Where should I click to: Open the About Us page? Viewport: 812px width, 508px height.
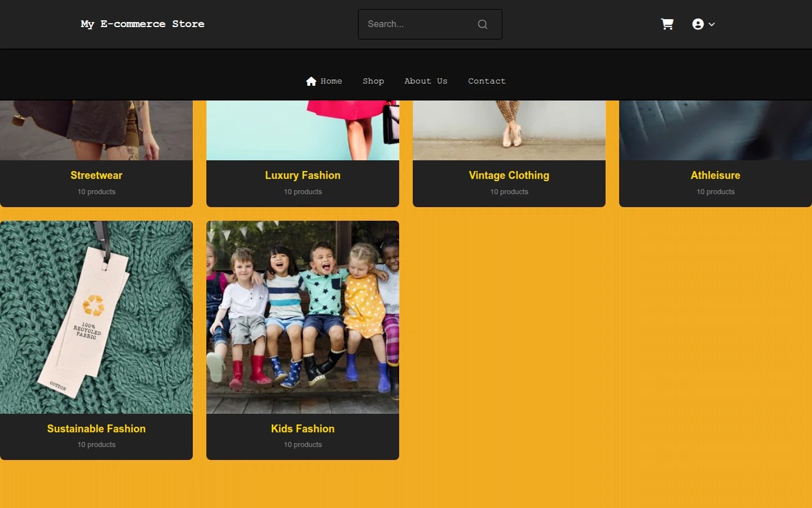click(x=426, y=81)
